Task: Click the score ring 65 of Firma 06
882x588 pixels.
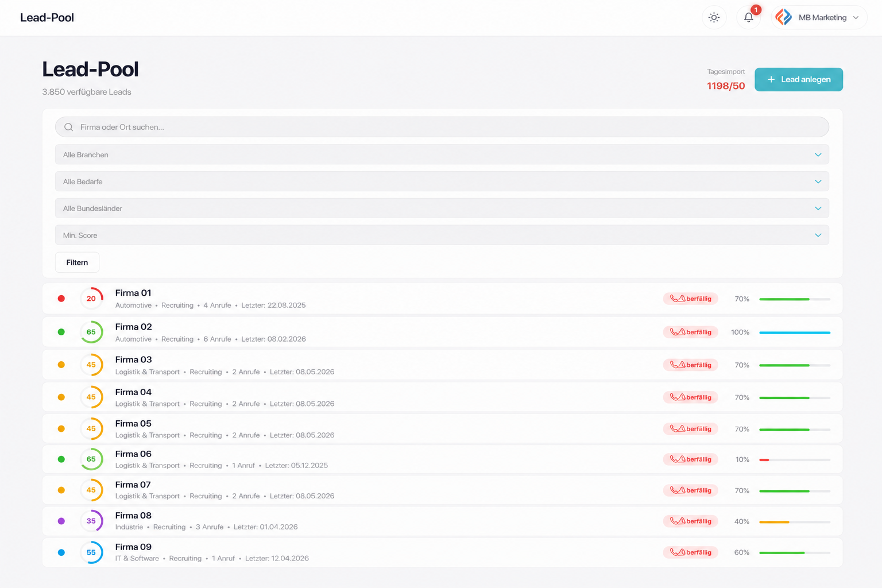Action: tap(91, 459)
